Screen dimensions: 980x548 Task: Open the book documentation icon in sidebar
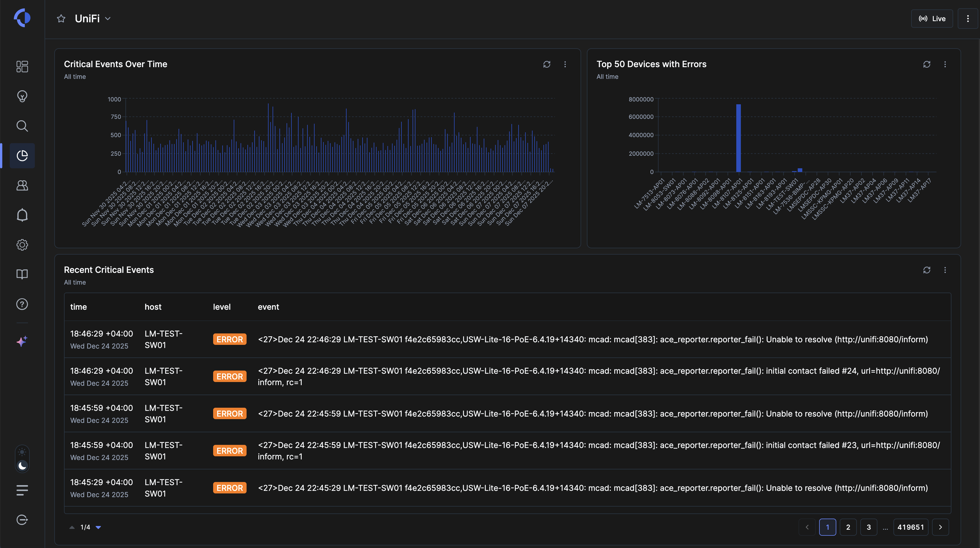coord(22,274)
